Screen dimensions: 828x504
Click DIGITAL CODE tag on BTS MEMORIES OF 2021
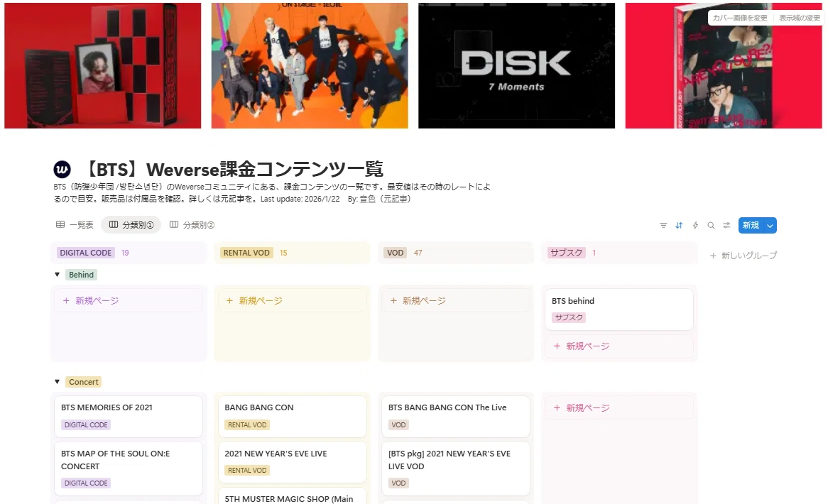86,424
